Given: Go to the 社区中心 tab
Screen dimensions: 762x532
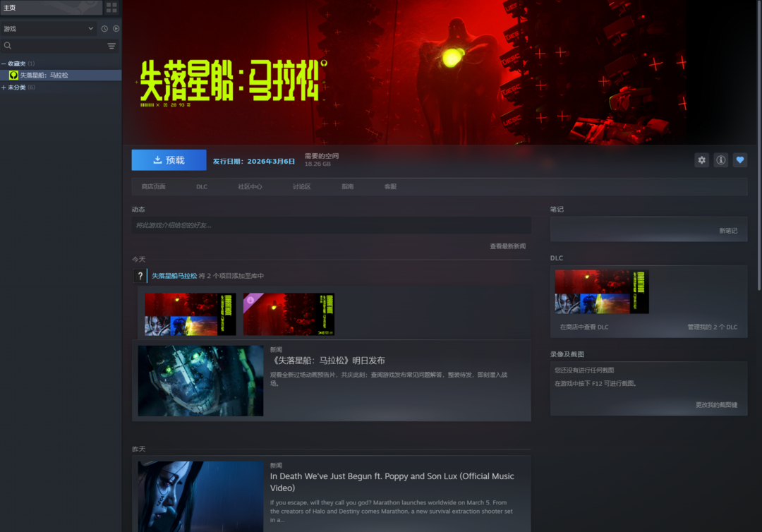Looking at the screenshot, I should (250, 187).
